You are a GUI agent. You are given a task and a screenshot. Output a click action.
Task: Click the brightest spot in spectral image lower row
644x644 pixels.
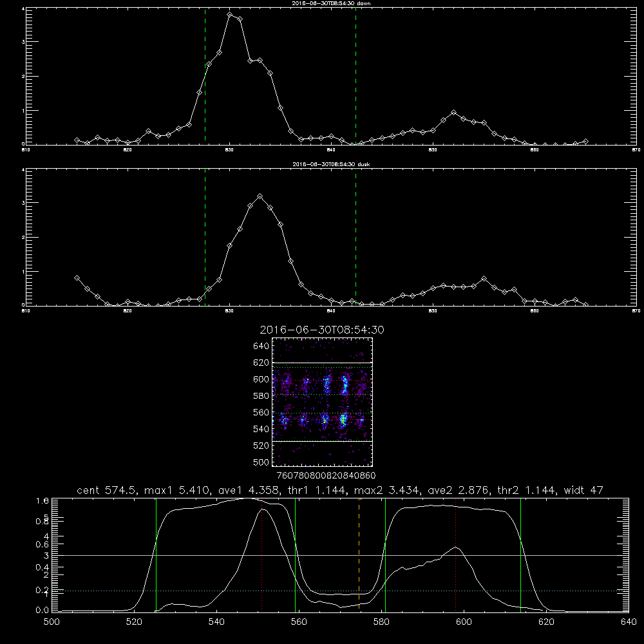pos(343,420)
